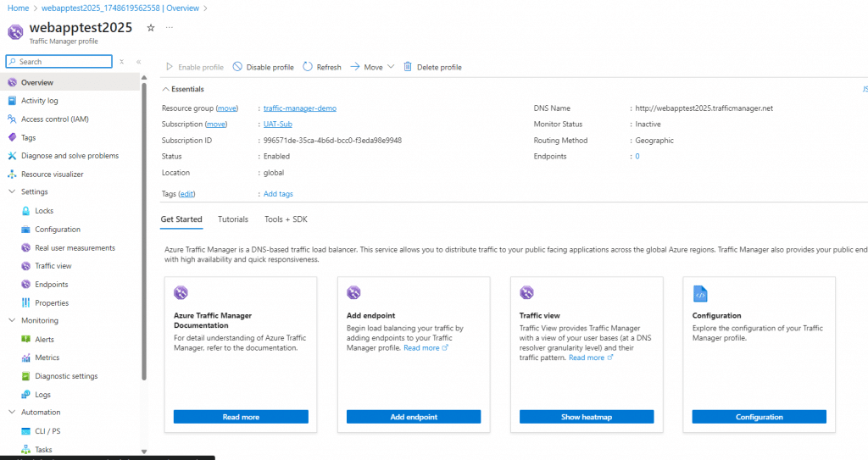Open Metrics in the Monitoring section
This screenshot has width=868, height=460.
(47, 357)
